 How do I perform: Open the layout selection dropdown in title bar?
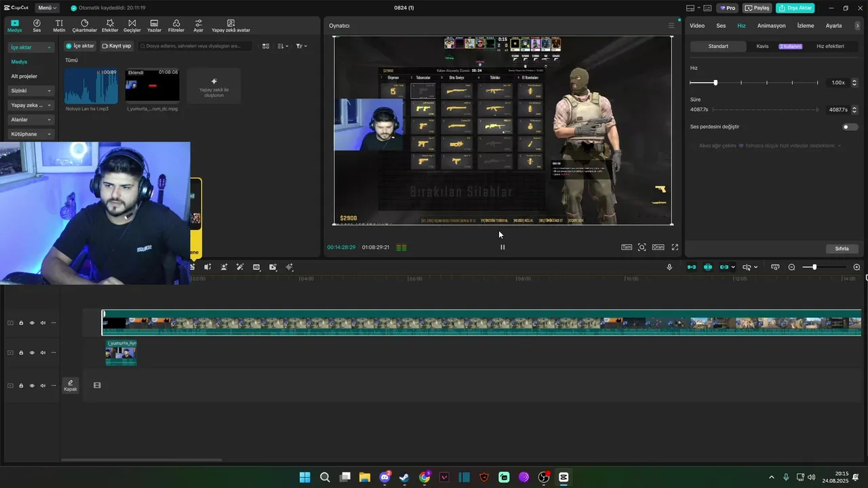click(692, 8)
